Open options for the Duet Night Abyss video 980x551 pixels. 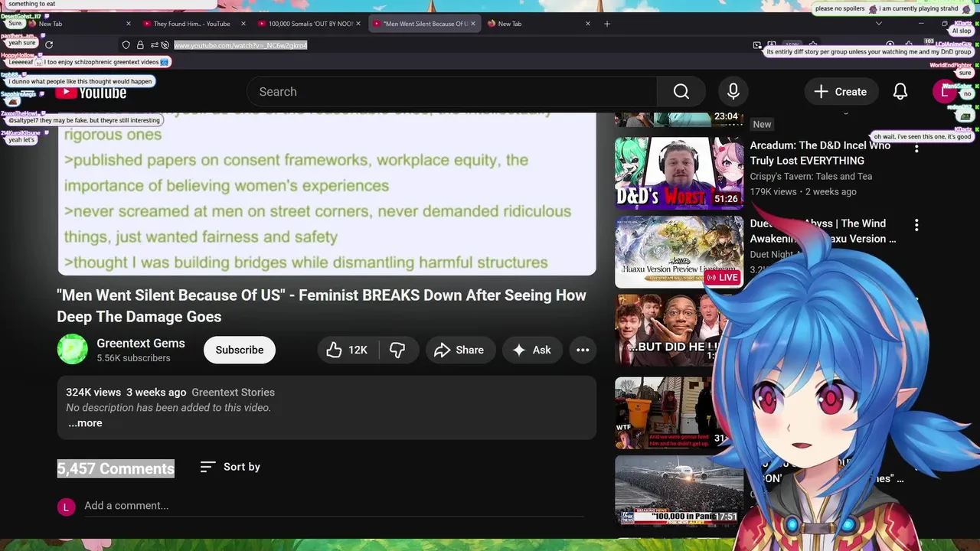tap(916, 225)
